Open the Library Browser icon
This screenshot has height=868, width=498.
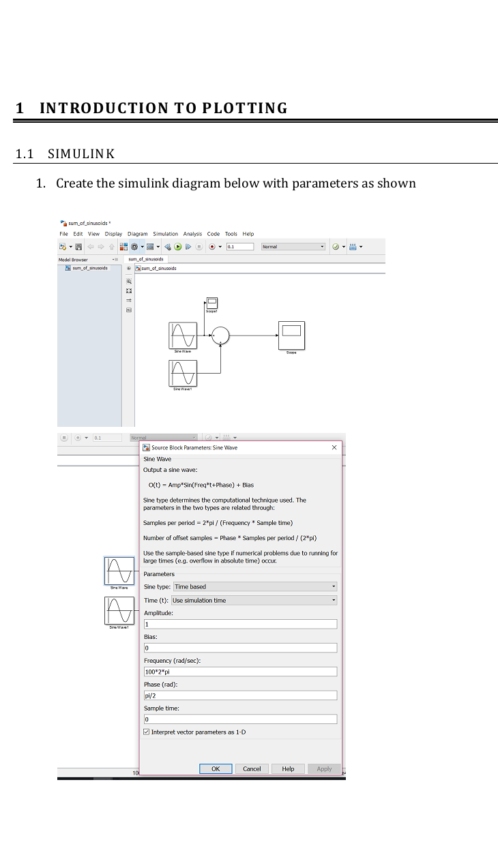pyautogui.click(x=123, y=246)
